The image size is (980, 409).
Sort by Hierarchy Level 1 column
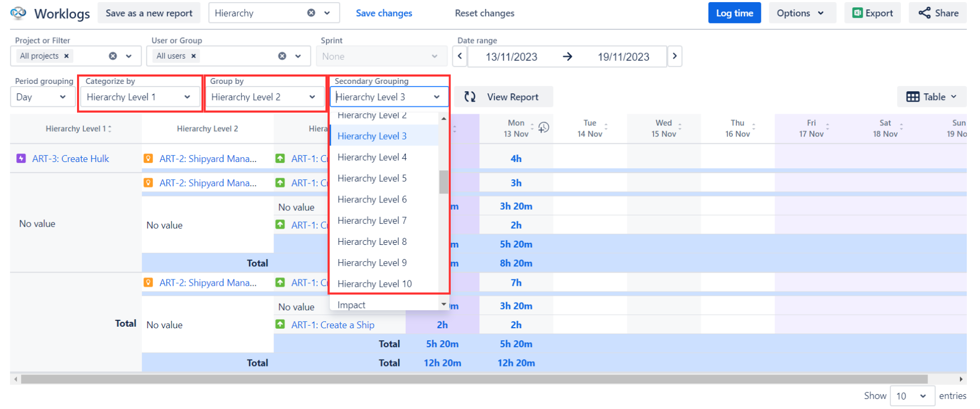(x=110, y=129)
